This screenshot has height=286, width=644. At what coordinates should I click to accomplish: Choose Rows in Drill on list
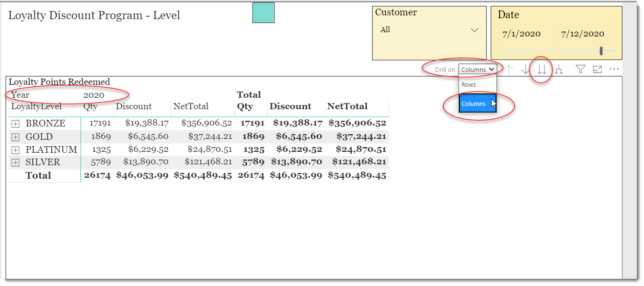point(477,85)
